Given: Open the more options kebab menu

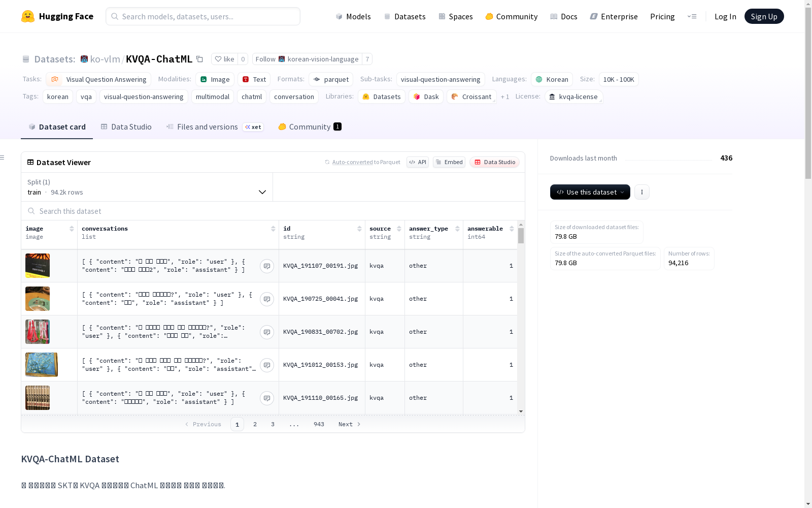Looking at the screenshot, I should pyautogui.click(x=642, y=192).
